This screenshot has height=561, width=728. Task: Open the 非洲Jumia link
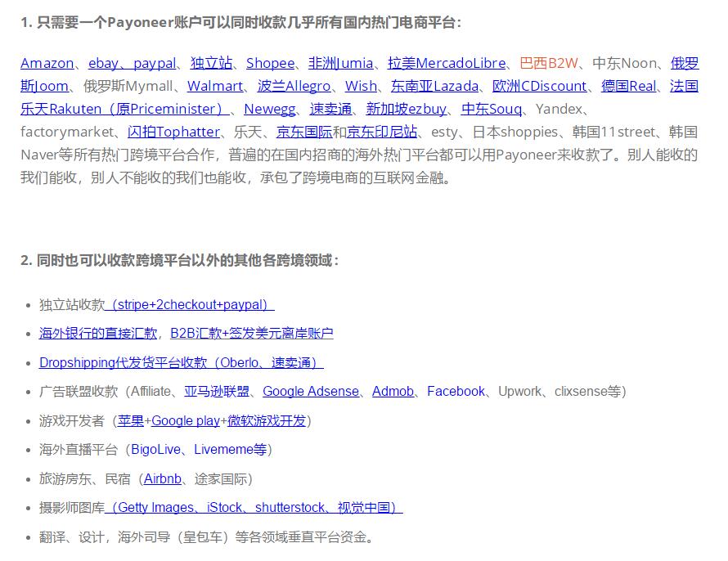[x=341, y=63]
